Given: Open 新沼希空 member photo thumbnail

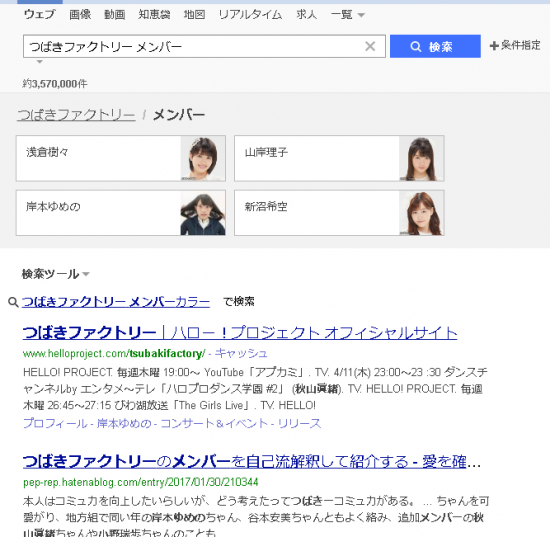Looking at the screenshot, I should (421, 213).
